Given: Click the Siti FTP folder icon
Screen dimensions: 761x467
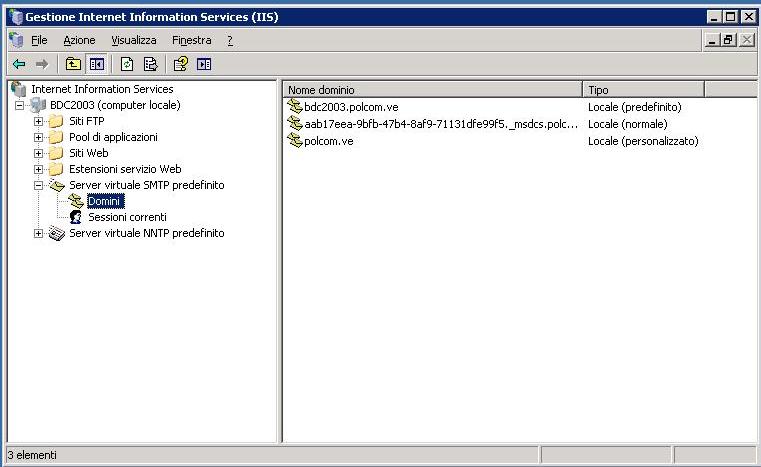Looking at the screenshot, I should click(56, 121).
